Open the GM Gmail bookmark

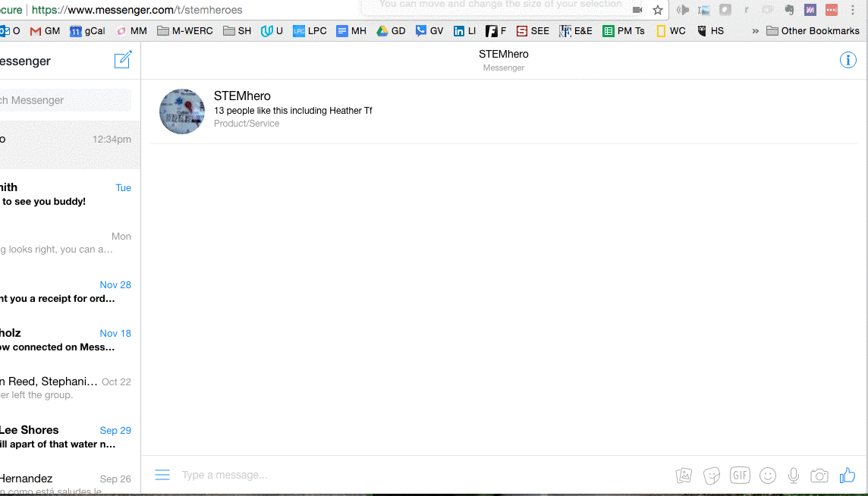pos(45,31)
